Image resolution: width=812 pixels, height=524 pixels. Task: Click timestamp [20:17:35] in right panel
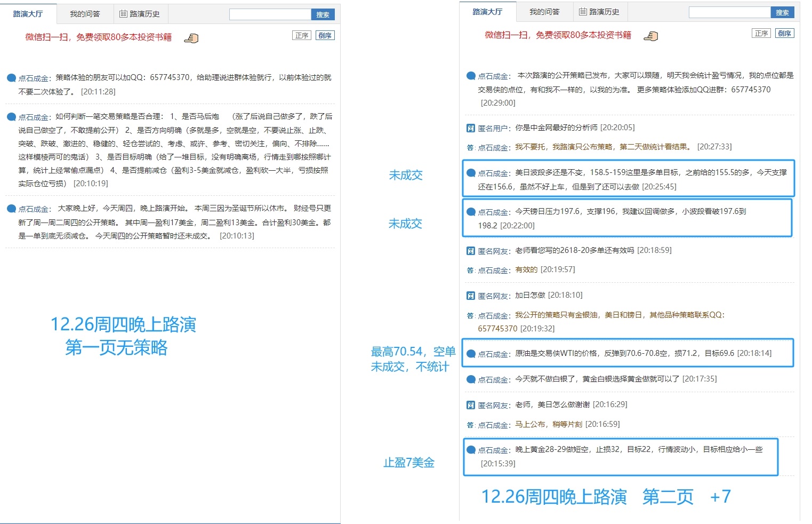pos(700,379)
